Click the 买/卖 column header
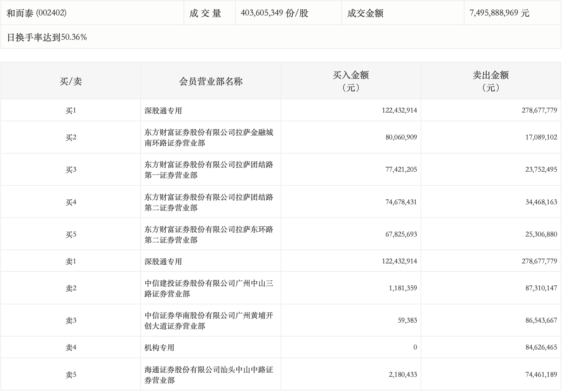Viewport: 562px width, 392px height. click(x=71, y=82)
